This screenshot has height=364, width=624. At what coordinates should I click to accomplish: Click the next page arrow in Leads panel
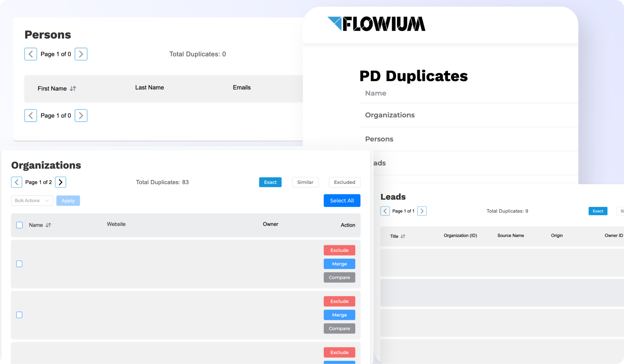(x=422, y=211)
